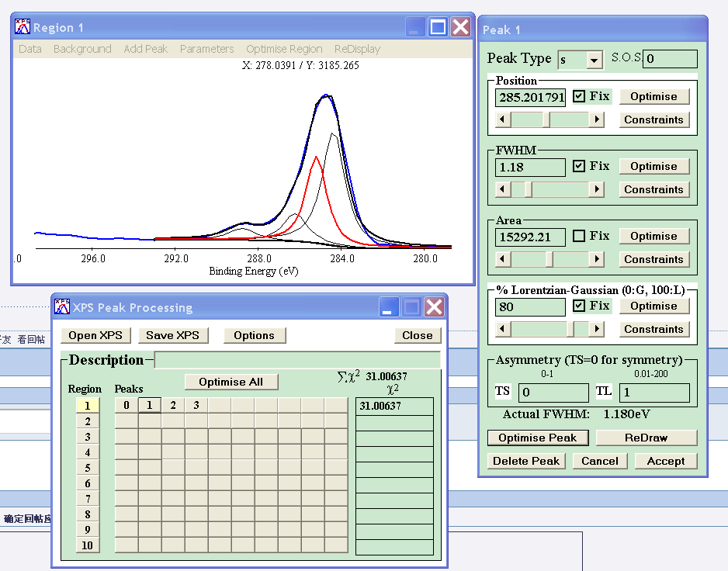728x571 pixels.
Task: Open the Add Peak menu
Action: pyautogui.click(x=145, y=49)
